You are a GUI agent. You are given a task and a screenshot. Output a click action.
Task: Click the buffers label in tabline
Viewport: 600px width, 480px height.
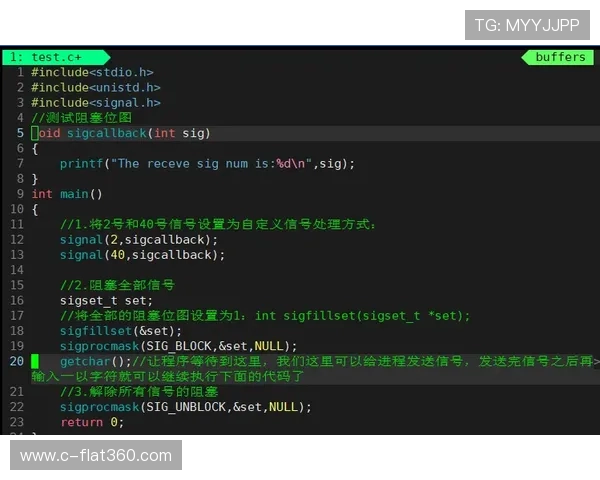(x=560, y=57)
